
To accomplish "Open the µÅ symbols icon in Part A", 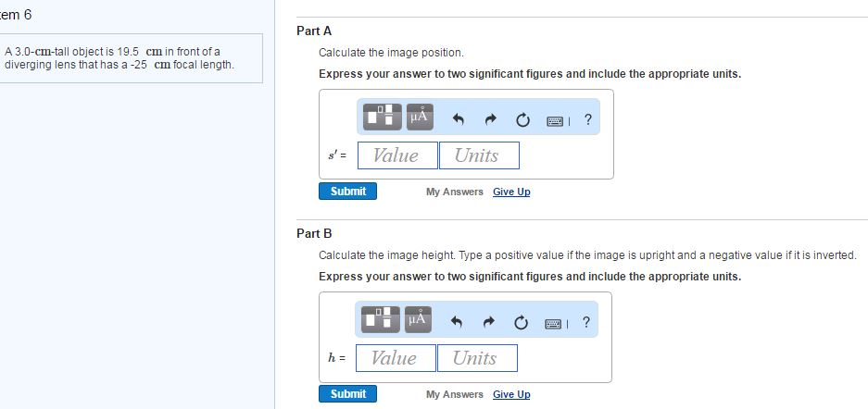I will pyautogui.click(x=420, y=118).
